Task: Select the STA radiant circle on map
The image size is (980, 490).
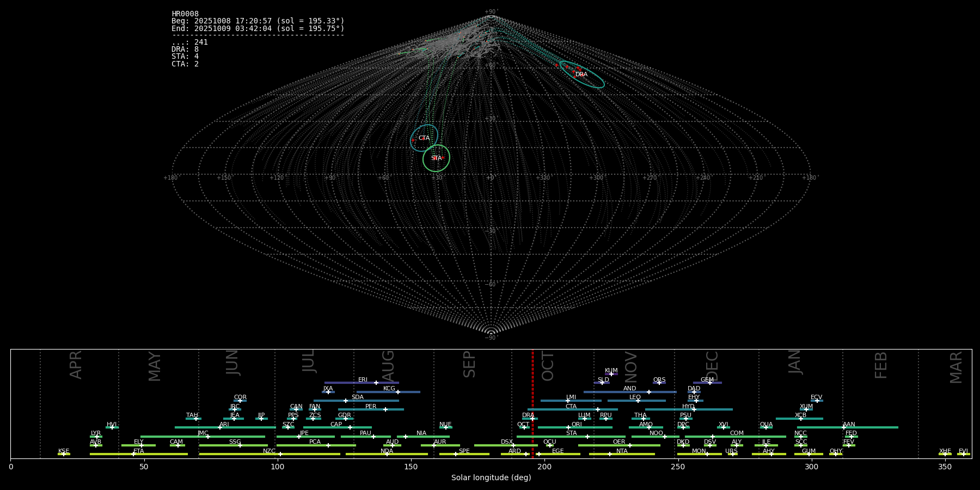Action: pos(436,158)
